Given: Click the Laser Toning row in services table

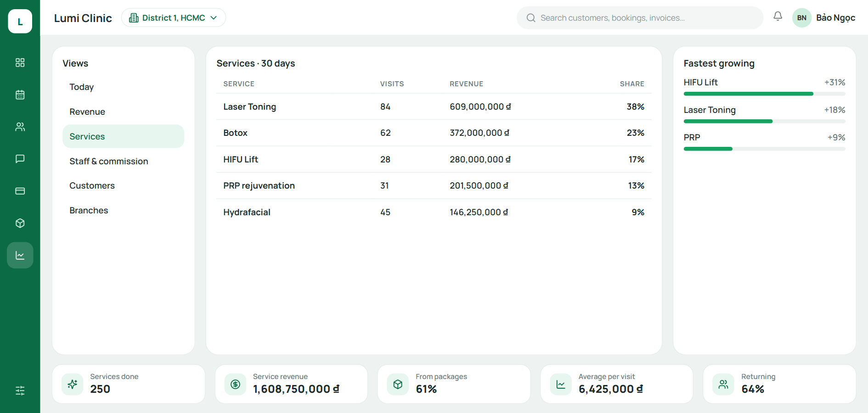Looking at the screenshot, I should coord(434,106).
